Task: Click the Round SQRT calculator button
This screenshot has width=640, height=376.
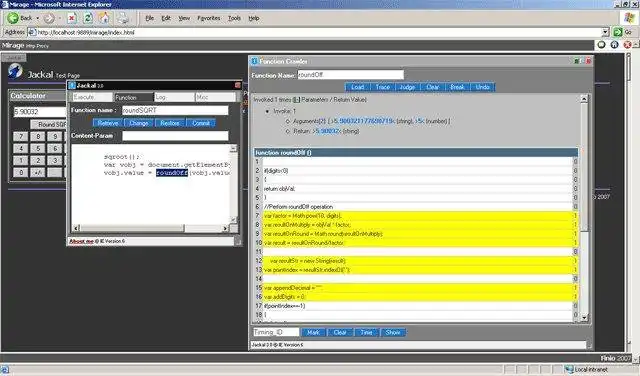Action: (49, 124)
